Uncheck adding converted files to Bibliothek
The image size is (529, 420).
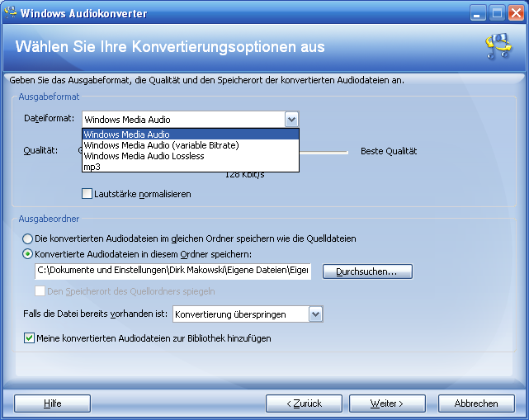30,338
